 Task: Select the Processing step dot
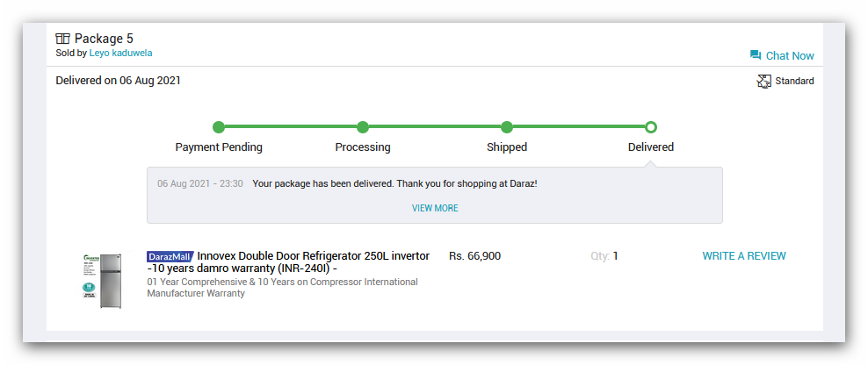[x=363, y=128]
